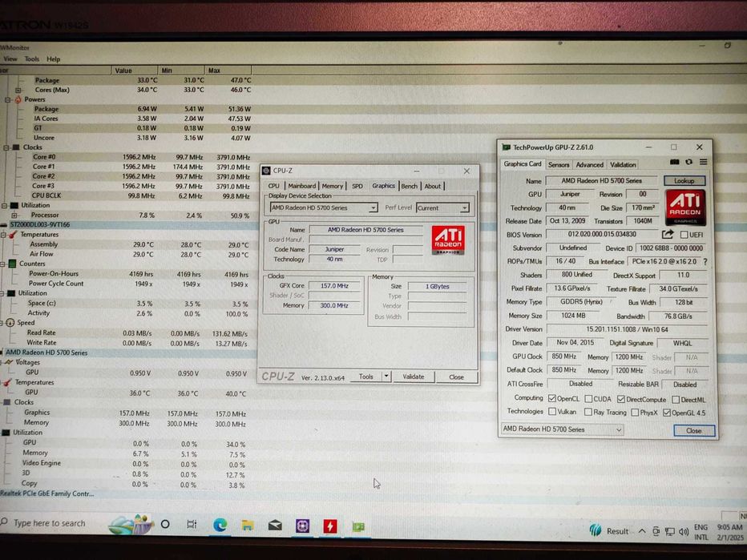The width and height of the screenshot is (747, 560).
Task: Click Max column header in HWMonitor
Action: tap(228, 71)
